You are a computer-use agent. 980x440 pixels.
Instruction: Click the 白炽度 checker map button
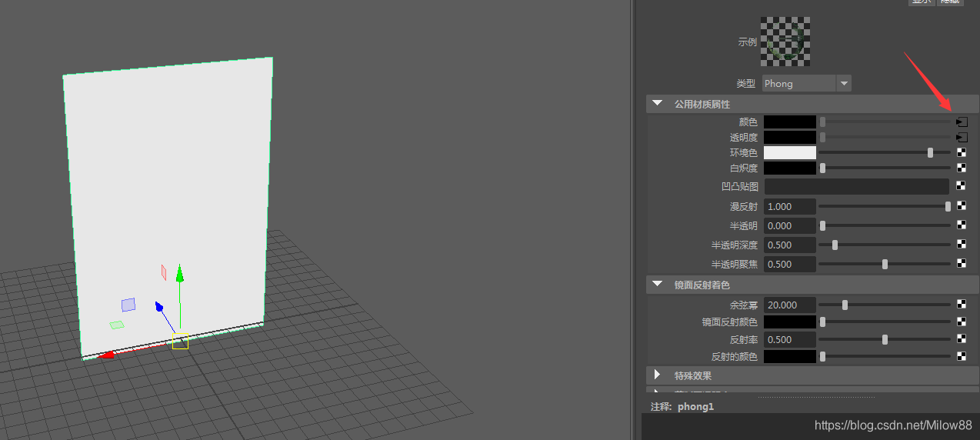click(x=962, y=168)
